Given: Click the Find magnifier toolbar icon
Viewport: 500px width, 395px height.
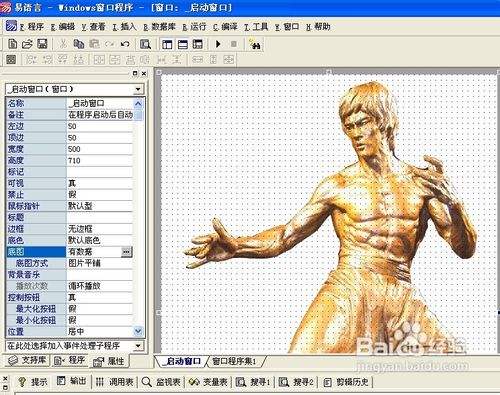Looking at the screenshot, I should pos(145,44).
